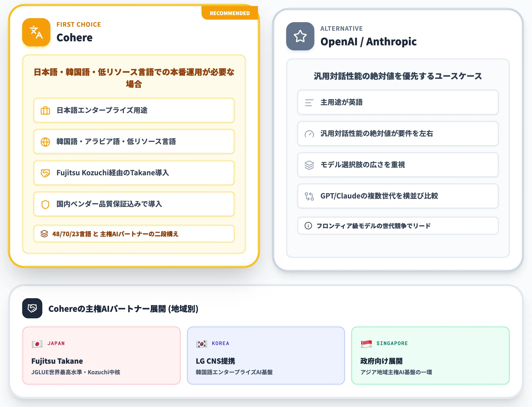Click the globe icon in 韓国語・アラビア語 row

(45, 142)
